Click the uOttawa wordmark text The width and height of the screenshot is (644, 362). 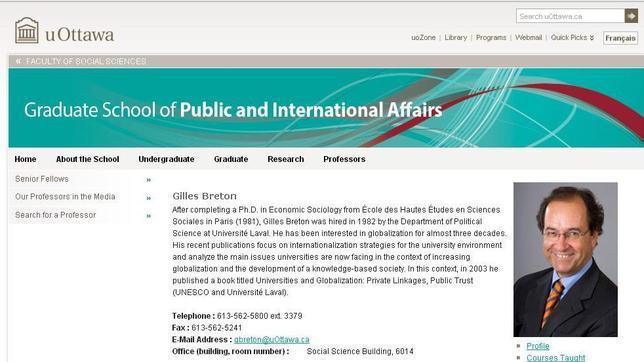80,35
